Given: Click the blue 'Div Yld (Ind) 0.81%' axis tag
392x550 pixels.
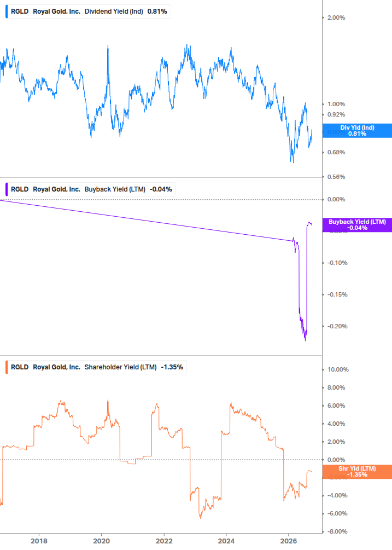Looking at the screenshot, I should pos(357,130).
